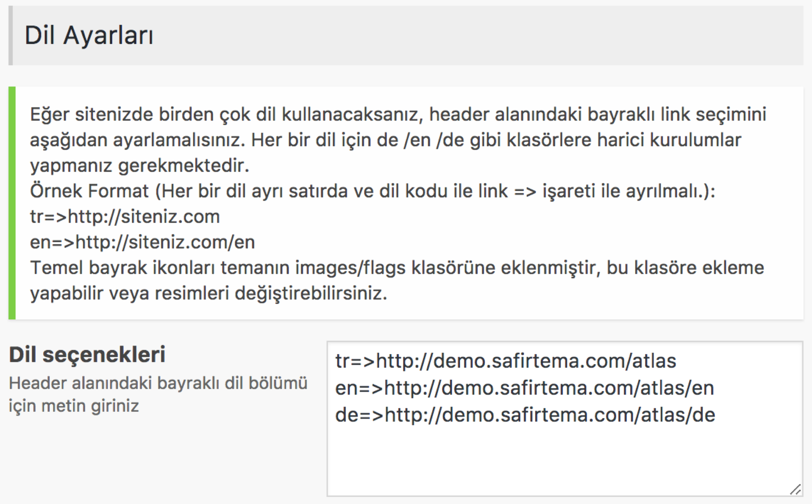Image resolution: width=812 pixels, height=504 pixels.
Task: Click the example en=>http://siteniz.com/en text
Action: 142,242
